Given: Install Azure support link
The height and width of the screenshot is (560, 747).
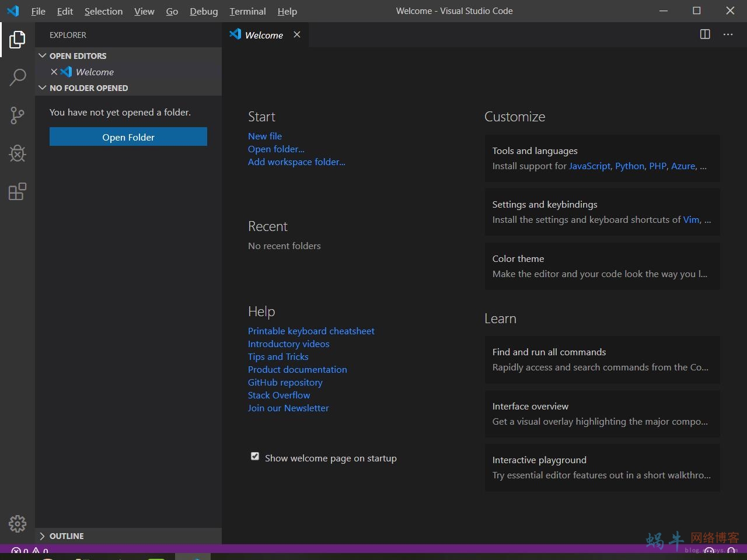Looking at the screenshot, I should 683,166.
